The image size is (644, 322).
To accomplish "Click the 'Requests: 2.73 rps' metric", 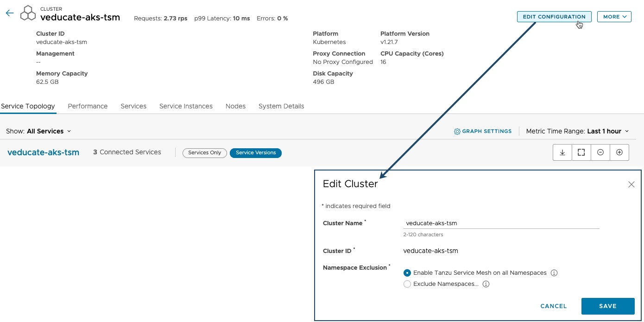I will [161, 19].
